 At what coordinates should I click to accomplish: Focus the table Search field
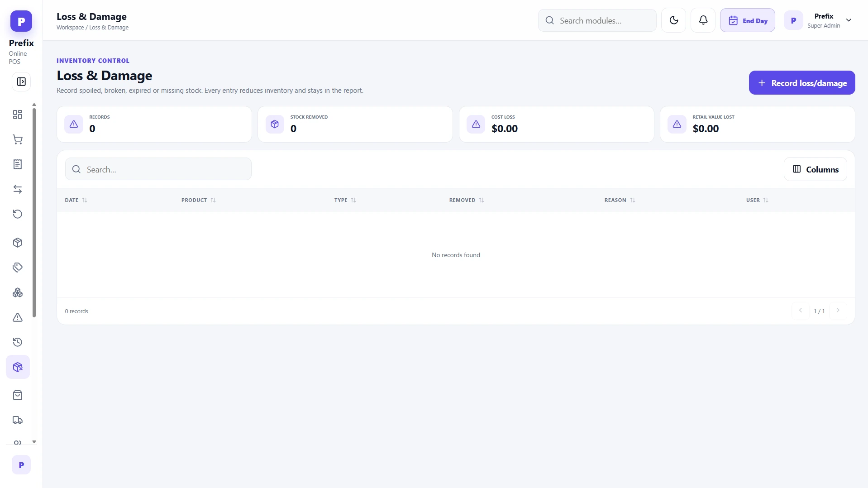click(158, 169)
